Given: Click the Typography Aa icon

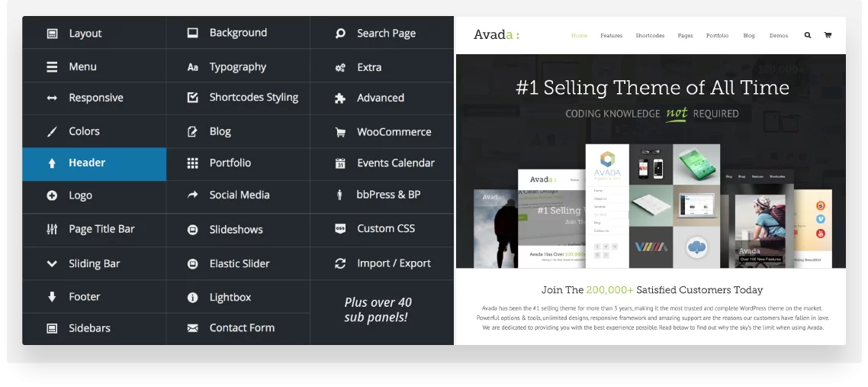Looking at the screenshot, I should pyautogui.click(x=193, y=67).
